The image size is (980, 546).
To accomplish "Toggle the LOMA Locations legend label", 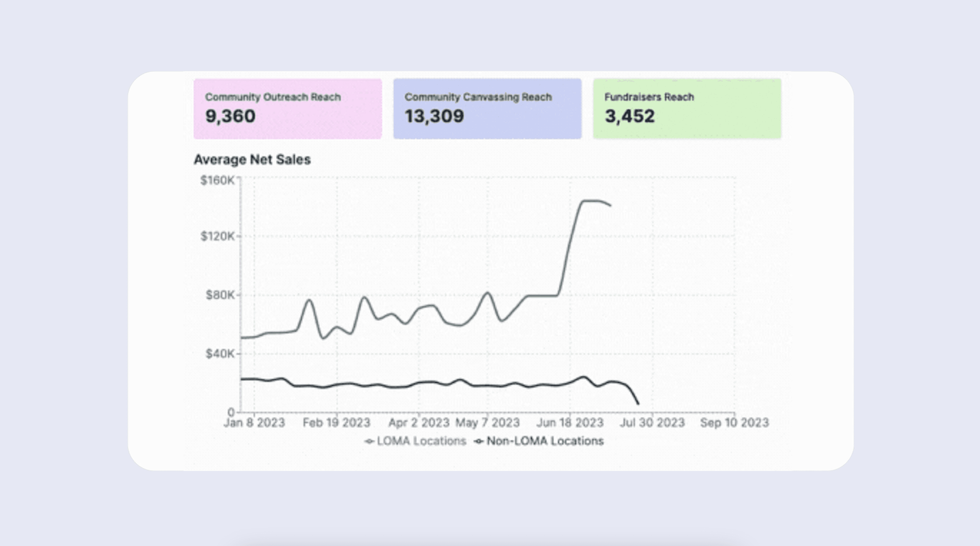I will (x=421, y=441).
